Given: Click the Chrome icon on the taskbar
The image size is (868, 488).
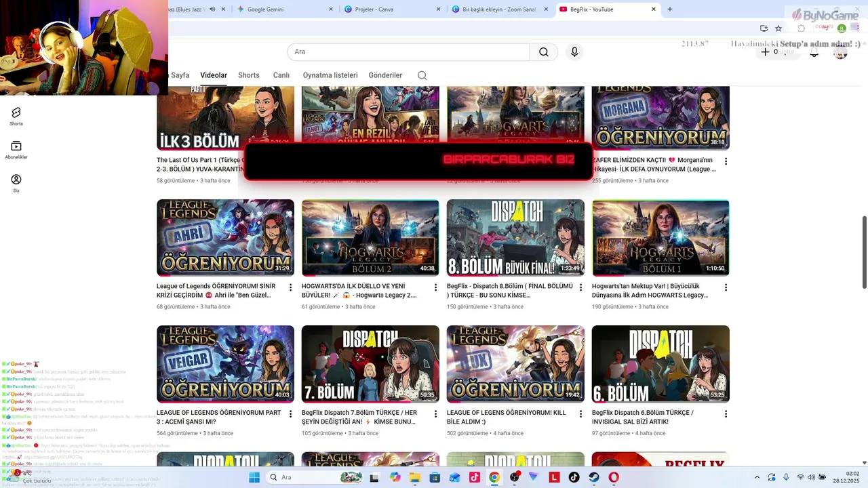Looking at the screenshot, I should click(x=494, y=477).
